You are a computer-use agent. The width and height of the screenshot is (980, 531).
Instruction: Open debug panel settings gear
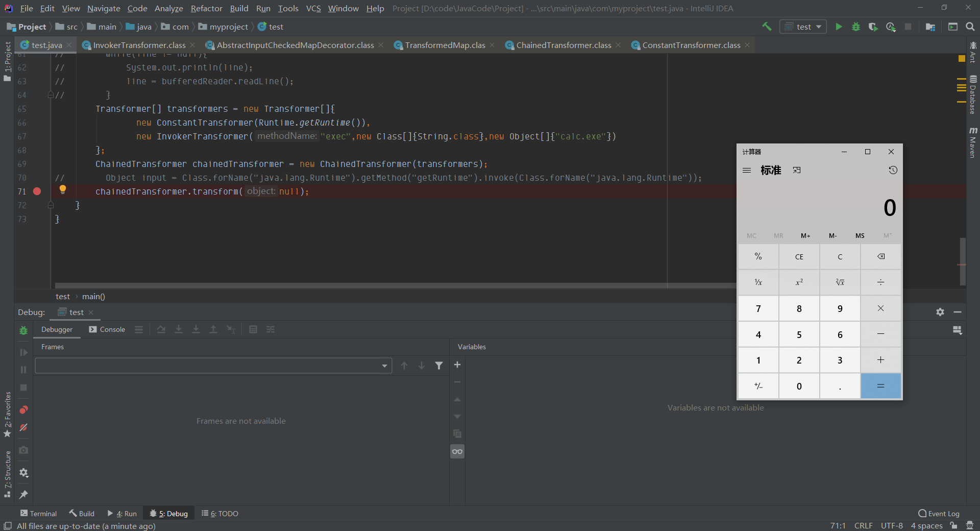point(940,312)
